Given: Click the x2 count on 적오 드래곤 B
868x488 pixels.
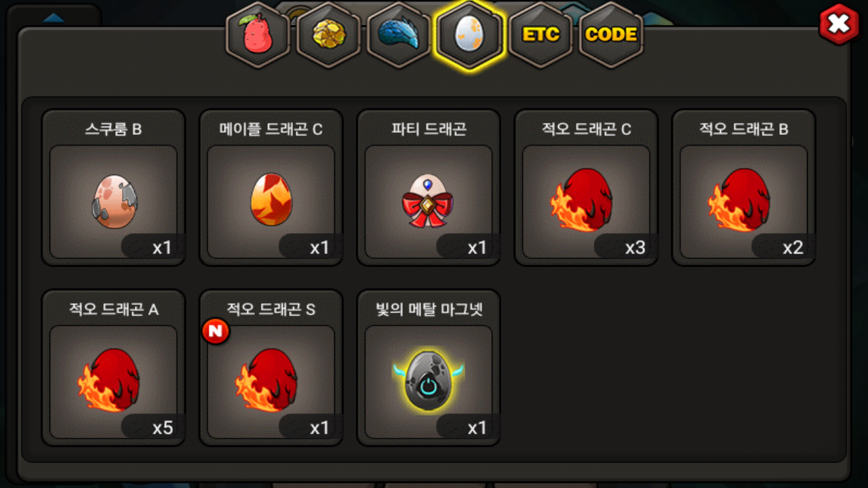Looking at the screenshot, I should click(792, 247).
